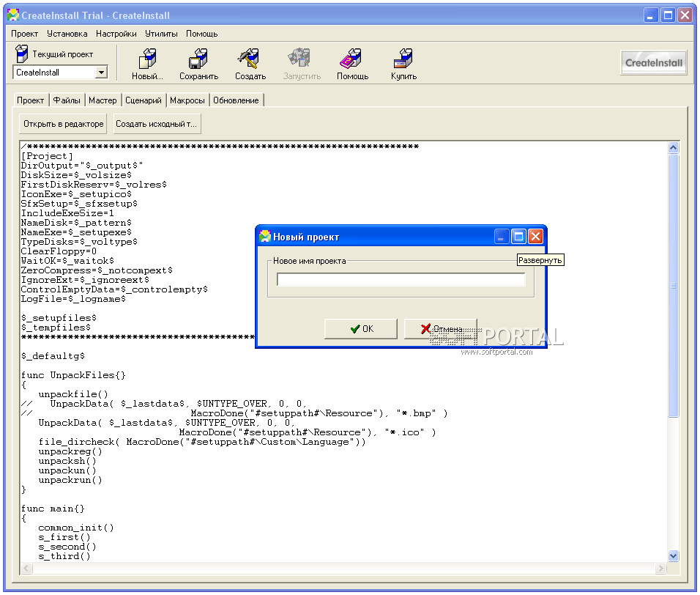Click the line "func UnpackFiles{}"
Screen dimensions: 700x595
click(x=74, y=375)
